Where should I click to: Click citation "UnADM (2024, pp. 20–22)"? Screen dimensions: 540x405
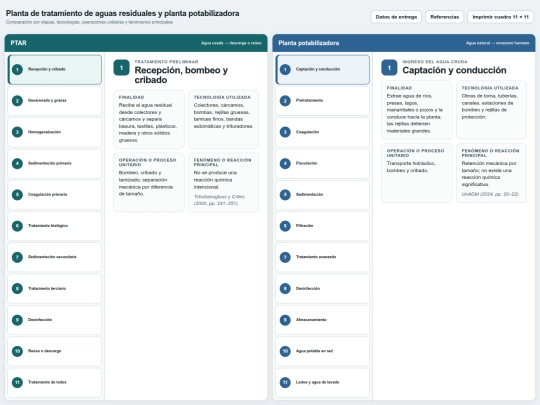tap(490, 194)
